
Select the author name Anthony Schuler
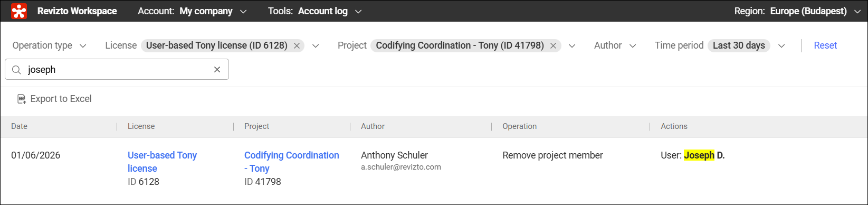point(394,155)
